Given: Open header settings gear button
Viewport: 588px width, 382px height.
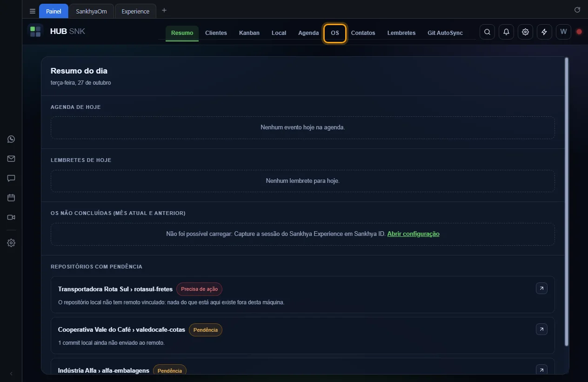Looking at the screenshot, I should [525, 32].
